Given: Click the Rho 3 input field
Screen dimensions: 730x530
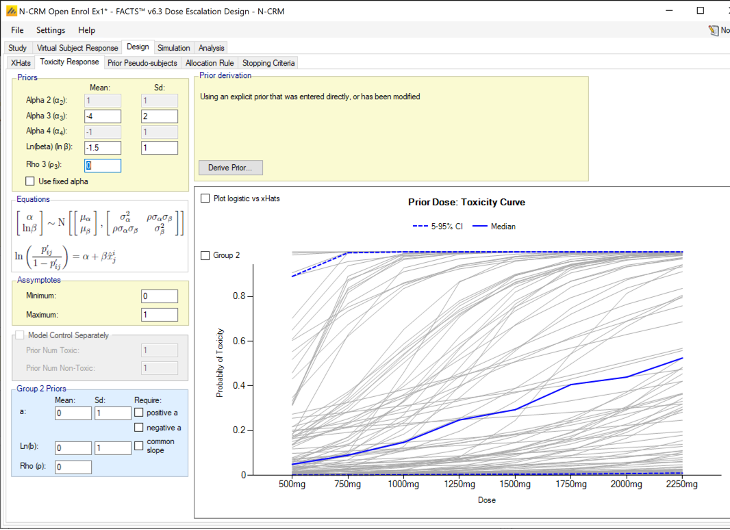Looking at the screenshot, I should point(102,166).
